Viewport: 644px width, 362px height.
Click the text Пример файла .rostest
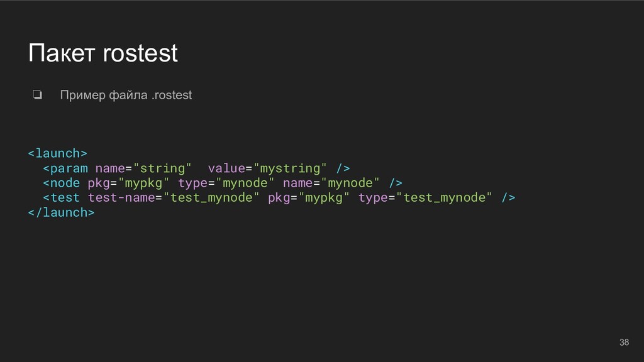[126, 95]
